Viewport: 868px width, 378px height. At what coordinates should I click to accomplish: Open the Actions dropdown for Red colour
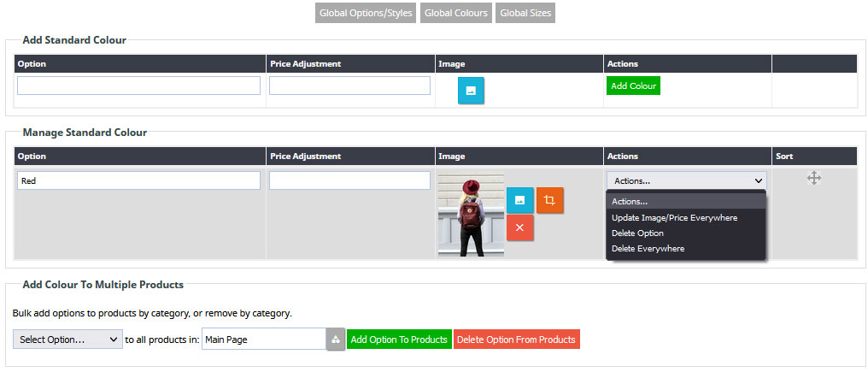coord(687,180)
